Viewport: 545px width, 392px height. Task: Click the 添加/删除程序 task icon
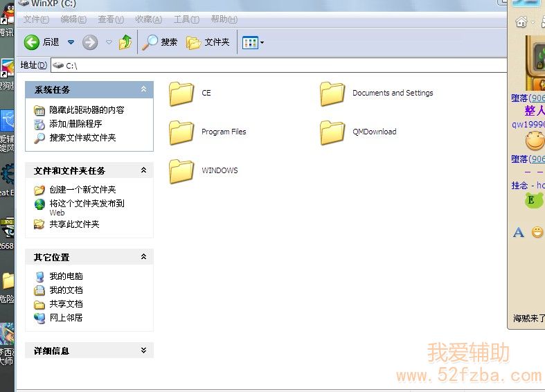39,124
